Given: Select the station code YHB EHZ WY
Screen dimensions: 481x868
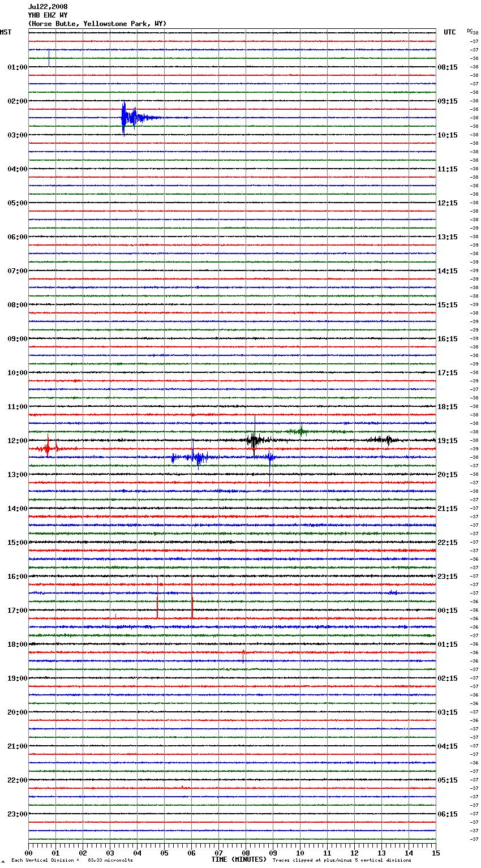Looking at the screenshot, I should 48,15.
